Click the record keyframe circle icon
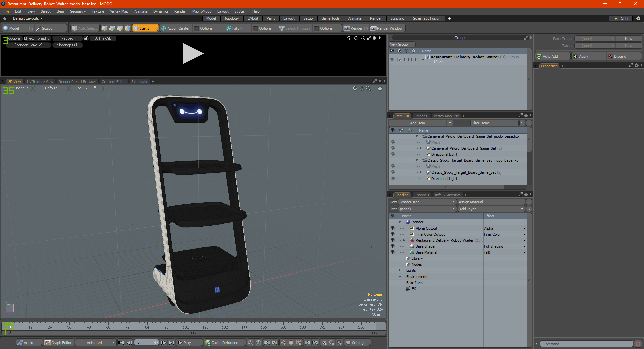Viewport: 644px width, 349px height. tap(291, 343)
